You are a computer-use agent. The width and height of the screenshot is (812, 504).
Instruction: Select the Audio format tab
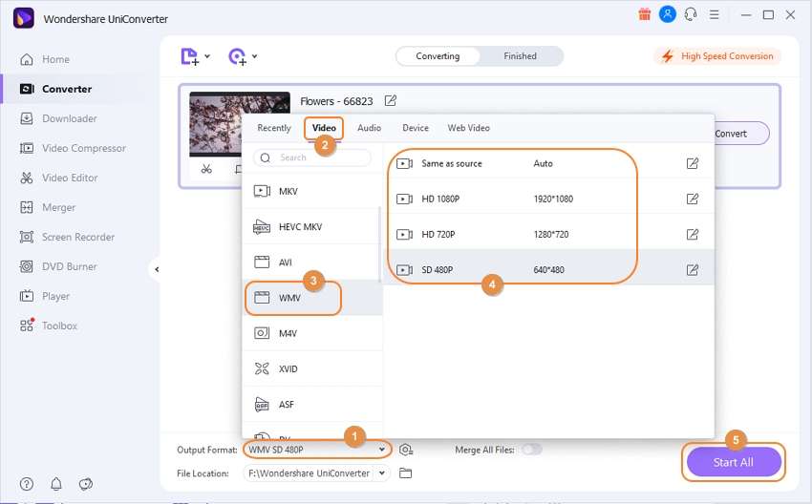point(370,128)
